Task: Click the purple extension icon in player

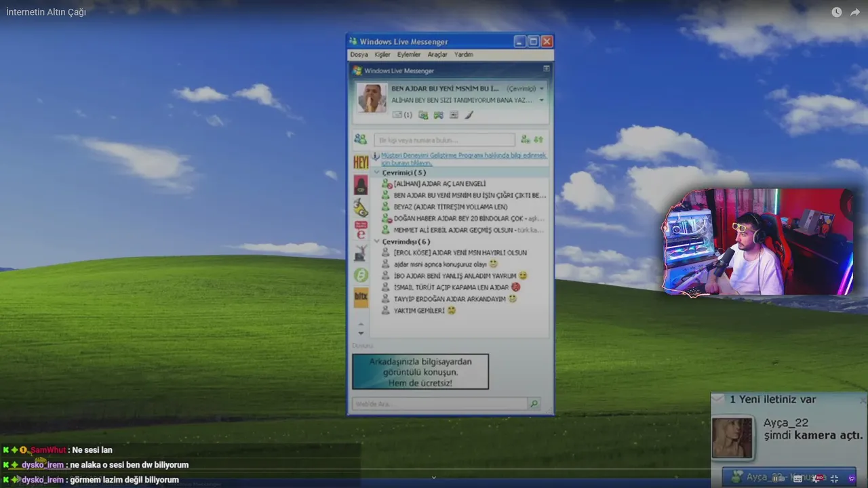Action: [x=852, y=479]
